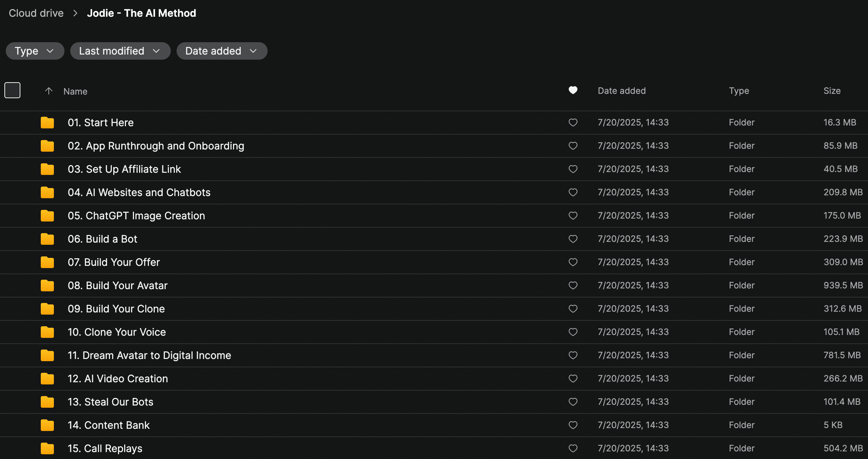Click the folder icon for 15. Call Replays

click(47, 449)
